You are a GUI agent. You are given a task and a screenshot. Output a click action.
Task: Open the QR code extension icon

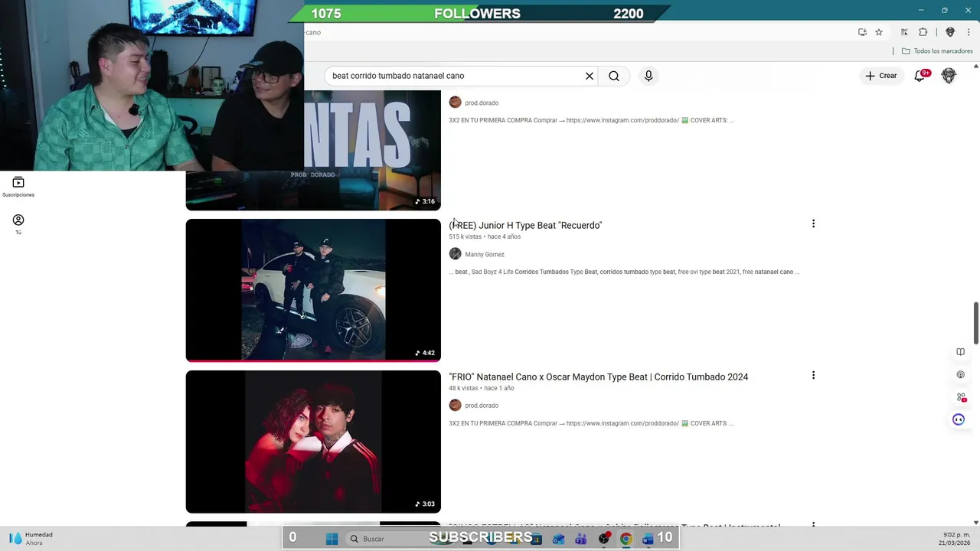click(904, 32)
